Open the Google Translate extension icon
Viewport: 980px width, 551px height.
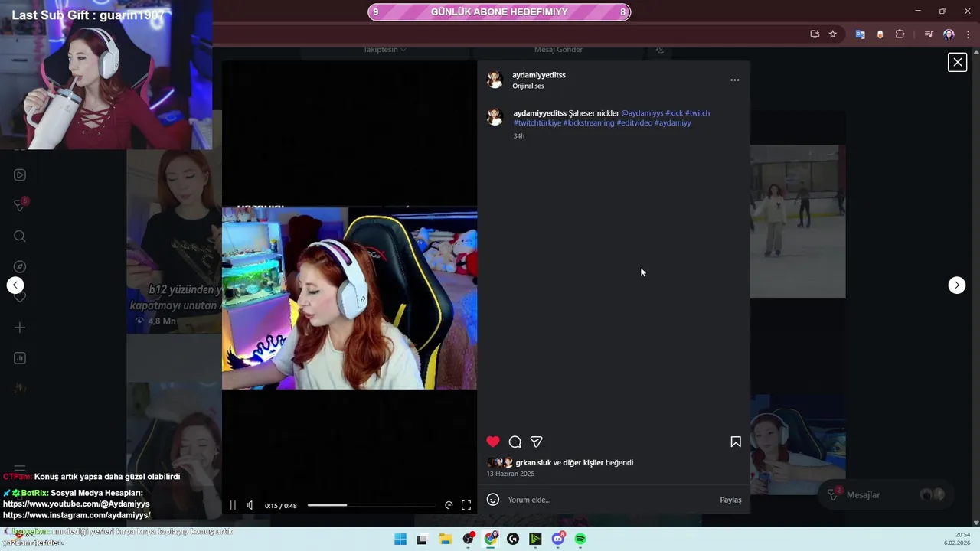860,34
